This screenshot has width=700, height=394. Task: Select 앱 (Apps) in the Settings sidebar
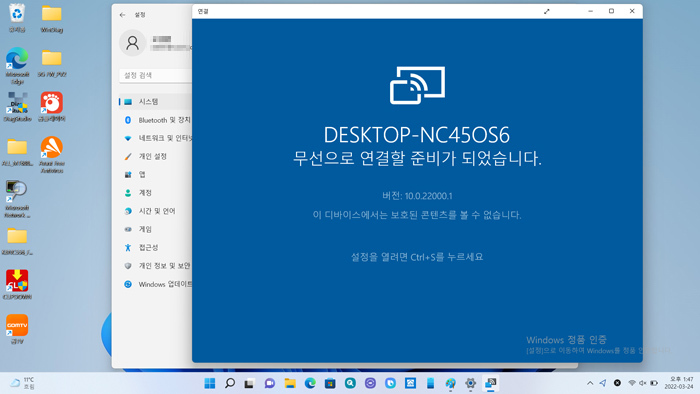155,174
